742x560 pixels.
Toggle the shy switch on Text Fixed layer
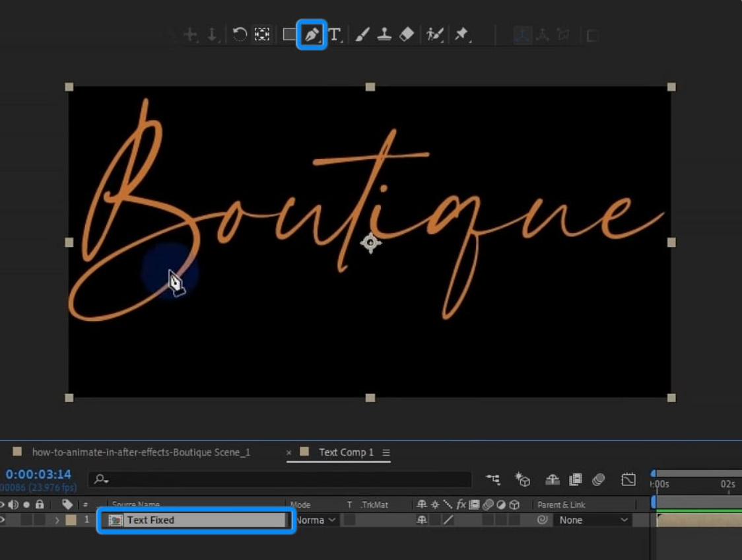click(x=421, y=520)
